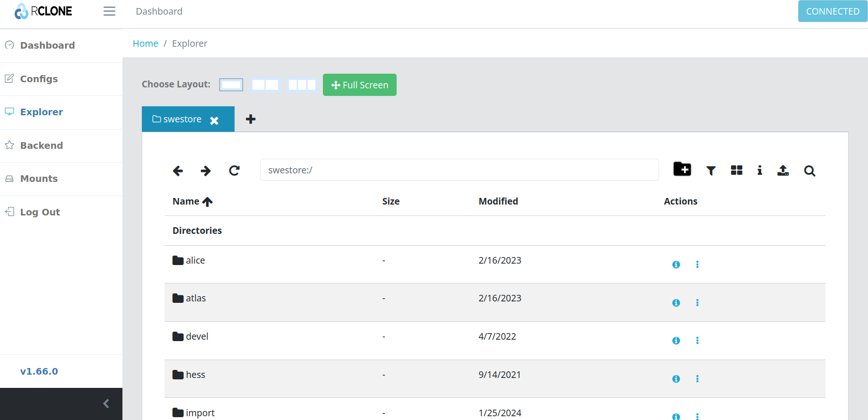The height and width of the screenshot is (420, 868).
Task: Go to Home breadcrumb link
Action: coord(145,43)
